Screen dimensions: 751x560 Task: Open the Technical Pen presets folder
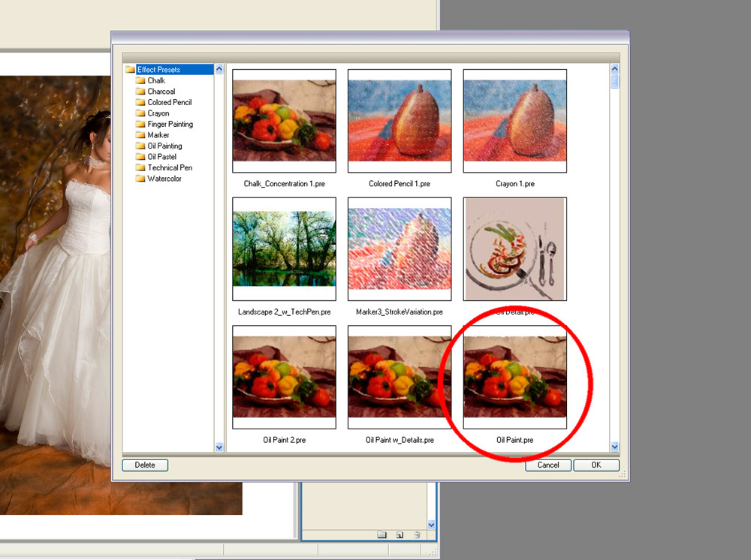coord(170,167)
